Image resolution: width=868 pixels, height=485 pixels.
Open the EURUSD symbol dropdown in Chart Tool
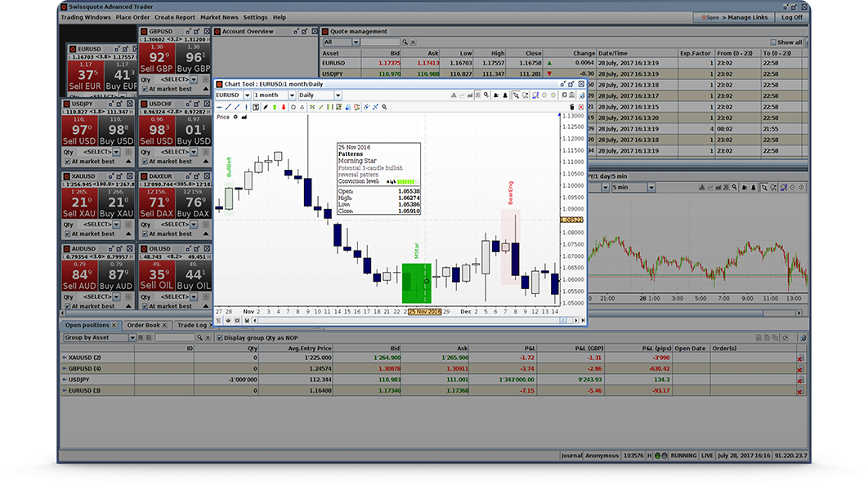click(x=247, y=95)
